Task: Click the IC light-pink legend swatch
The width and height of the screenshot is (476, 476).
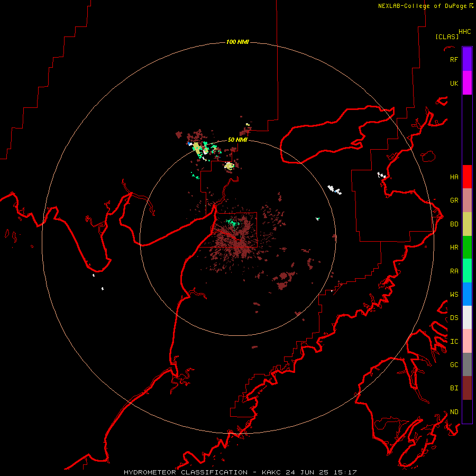Action: 467,341
